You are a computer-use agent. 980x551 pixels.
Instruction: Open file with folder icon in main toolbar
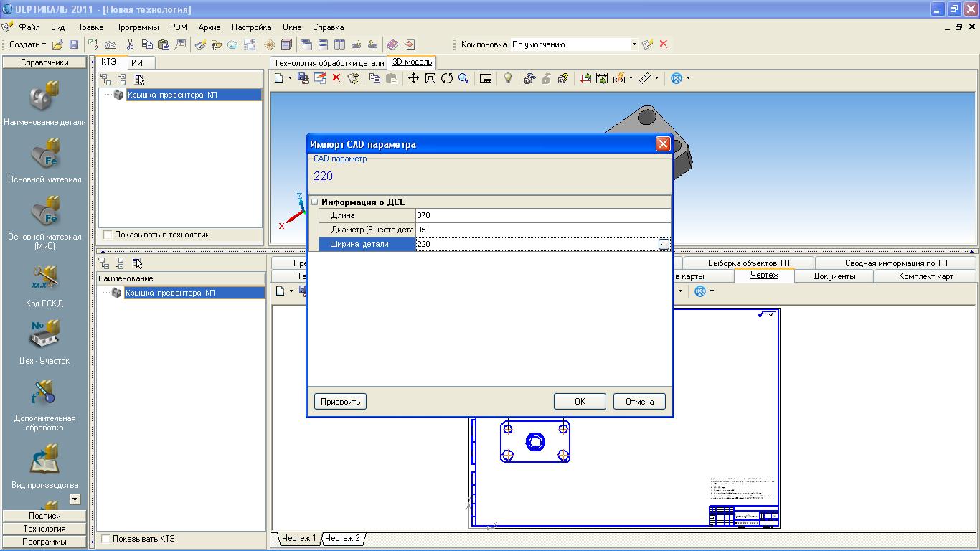tap(57, 44)
